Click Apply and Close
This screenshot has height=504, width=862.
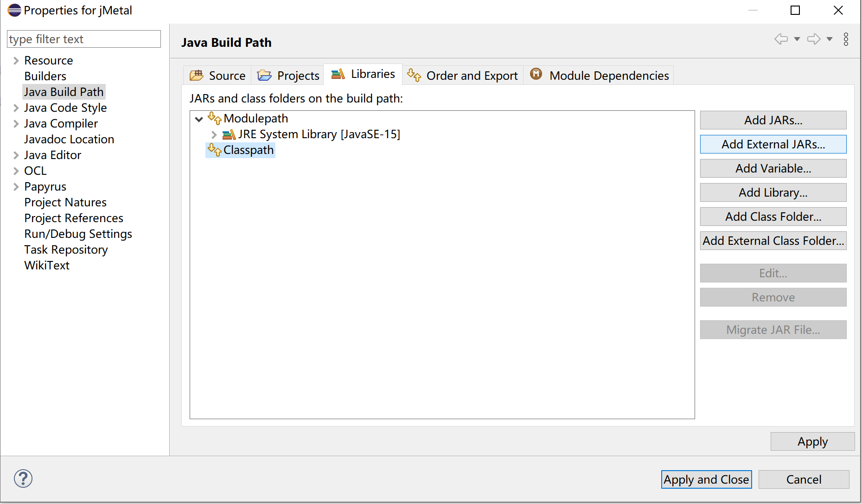706,479
